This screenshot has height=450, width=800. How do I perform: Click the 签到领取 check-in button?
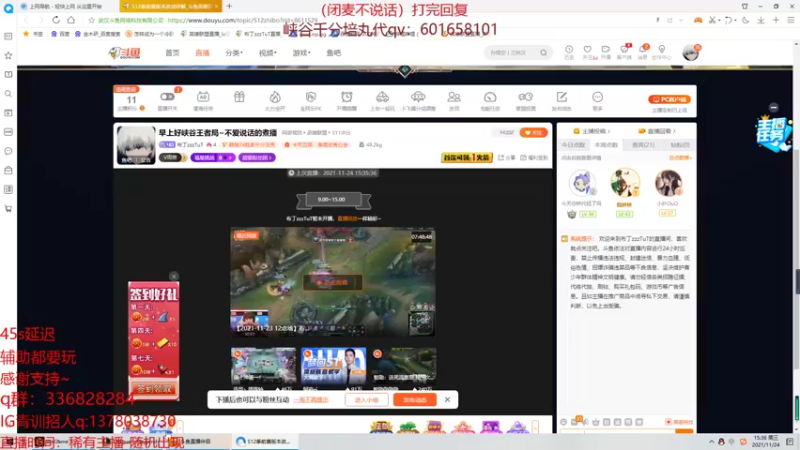point(154,389)
